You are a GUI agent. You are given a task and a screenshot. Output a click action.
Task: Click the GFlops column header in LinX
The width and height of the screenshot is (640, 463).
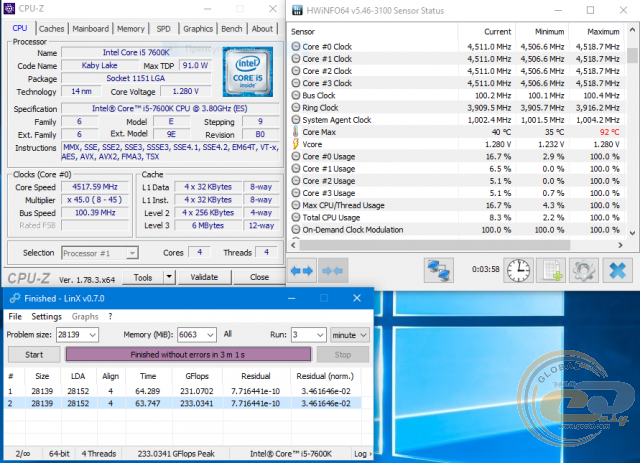pos(197,376)
